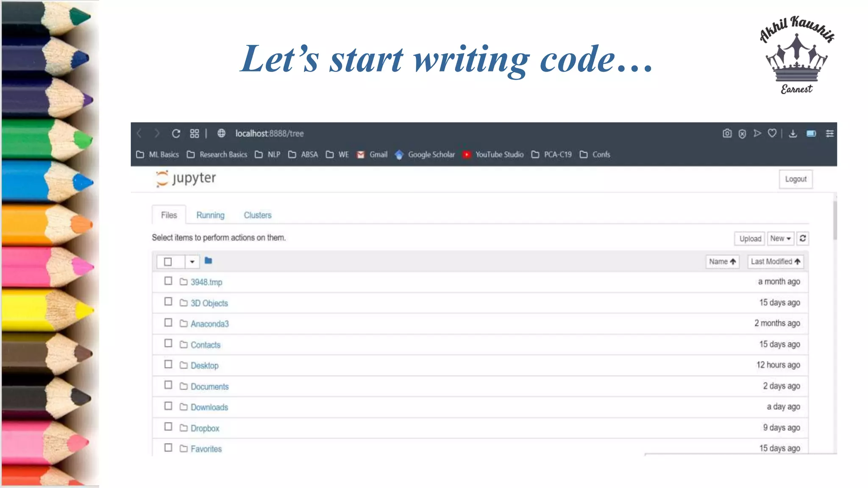Viewport: 868px width, 488px height.
Task: Open the Confs bookmark folder
Action: tap(595, 155)
